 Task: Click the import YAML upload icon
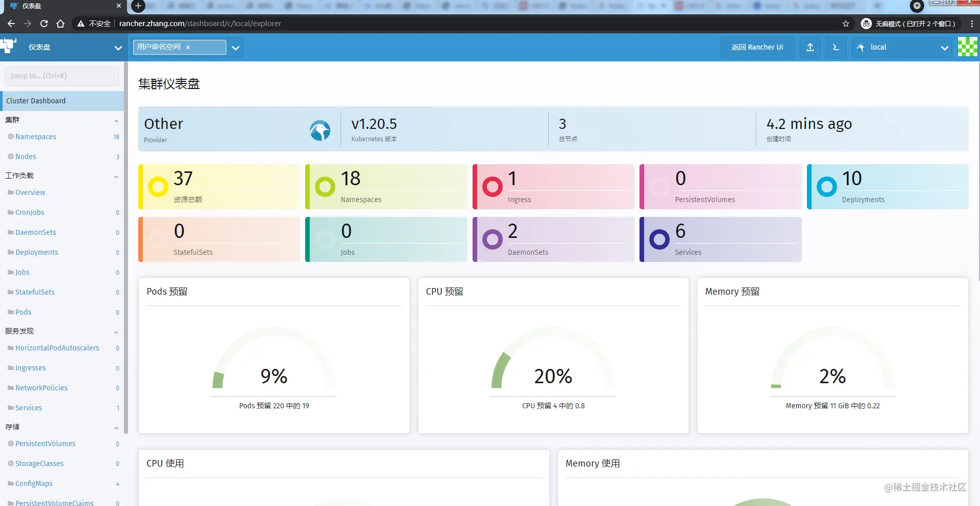point(810,47)
